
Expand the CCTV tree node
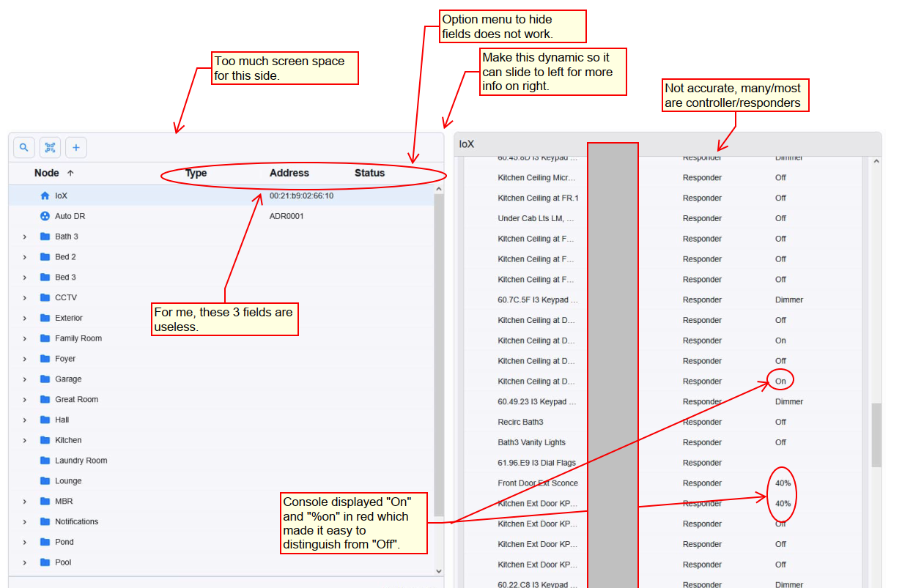pos(24,297)
